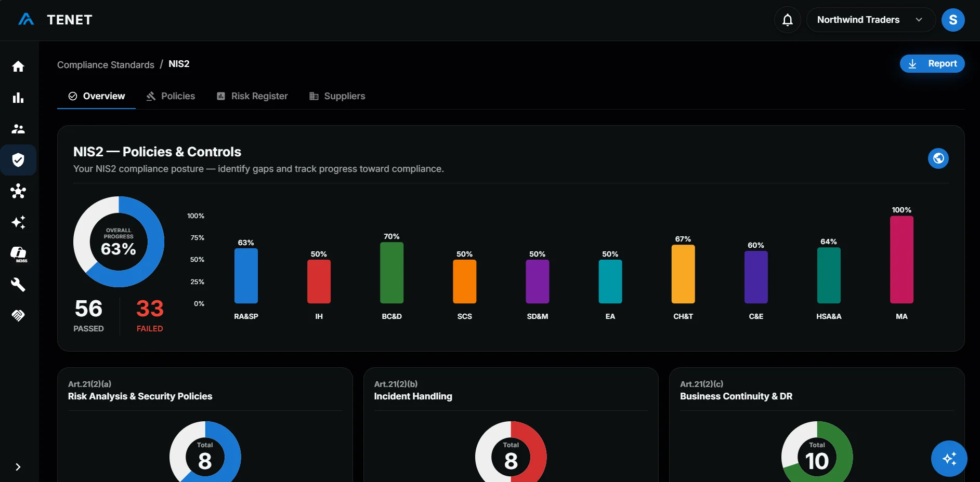Open the network hub sidebar icon
Screen dimensions: 980x482
tap(18, 191)
